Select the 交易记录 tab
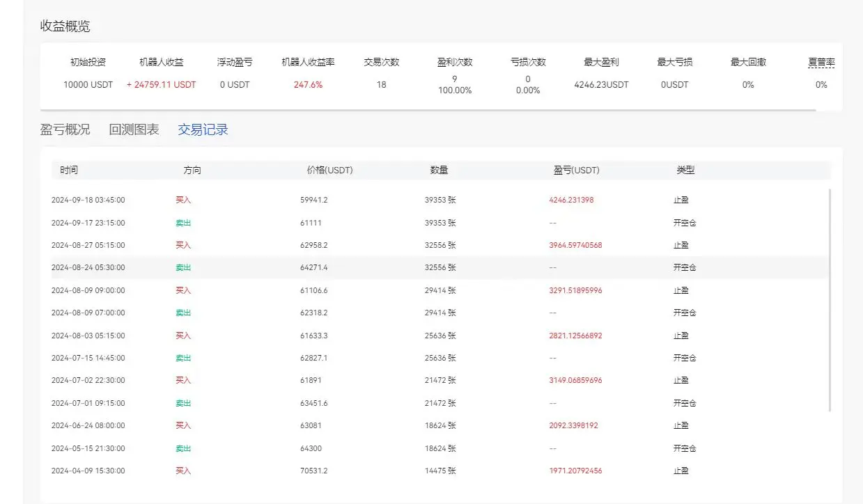The image size is (863, 504). click(x=203, y=129)
